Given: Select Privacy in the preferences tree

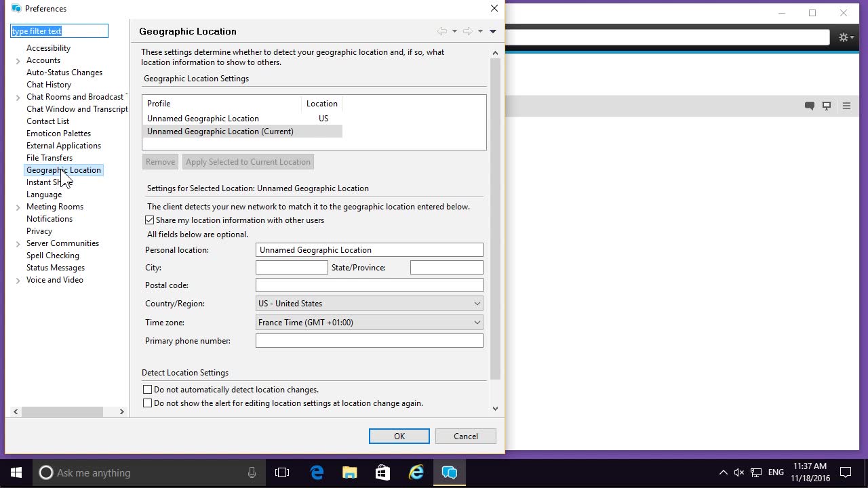Looking at the screenshot, I should 39,231.
